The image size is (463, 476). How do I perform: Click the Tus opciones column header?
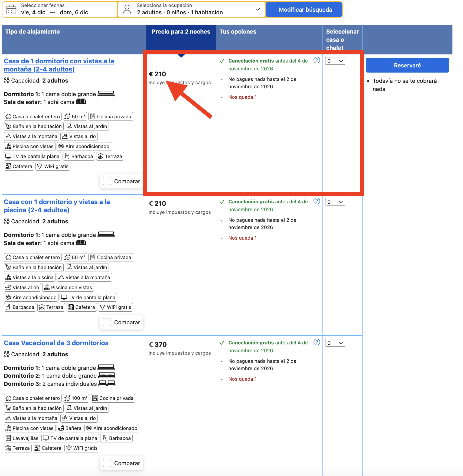269,38
